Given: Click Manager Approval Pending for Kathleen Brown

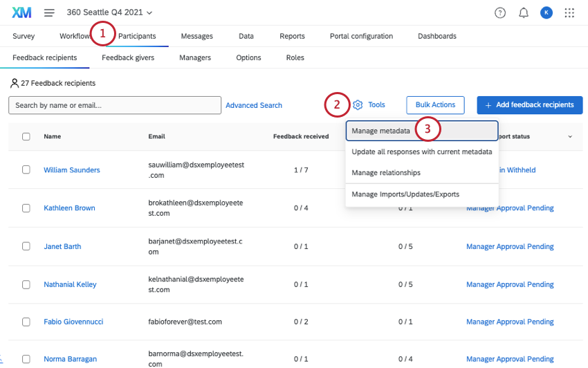Looking at the screenshot, I should point(510,208).
